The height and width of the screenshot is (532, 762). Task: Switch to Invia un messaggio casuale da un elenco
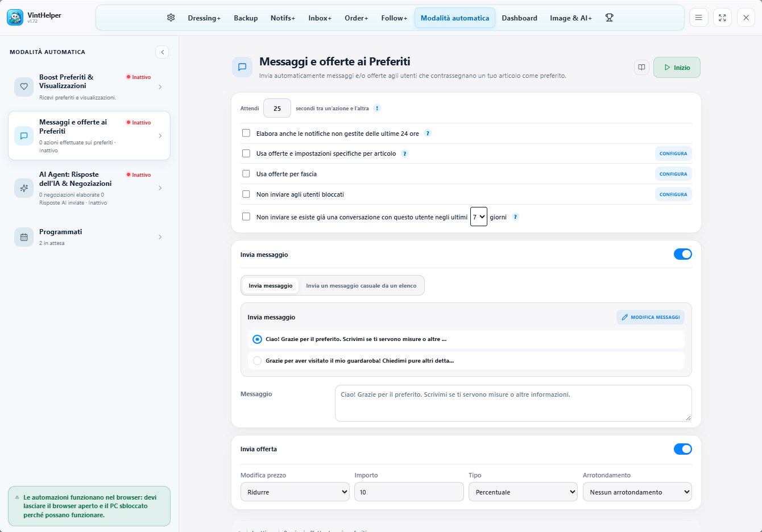pos(361,286)
